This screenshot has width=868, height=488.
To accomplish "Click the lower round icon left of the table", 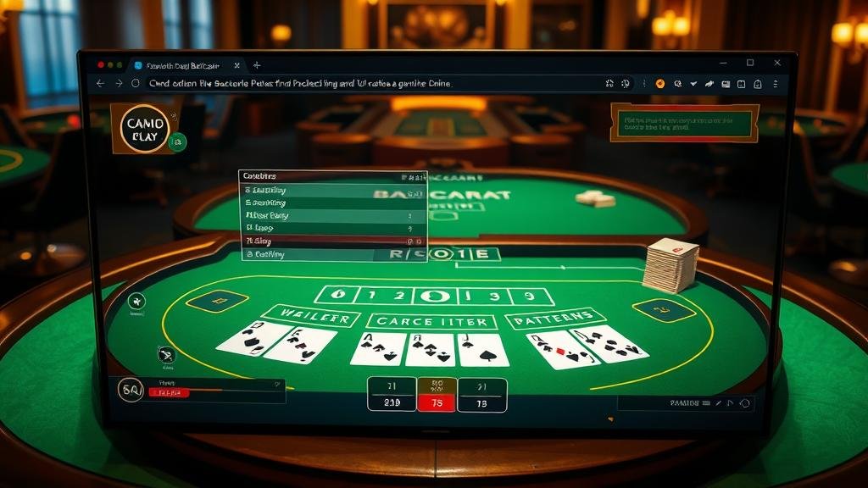I will coord(166,355).
